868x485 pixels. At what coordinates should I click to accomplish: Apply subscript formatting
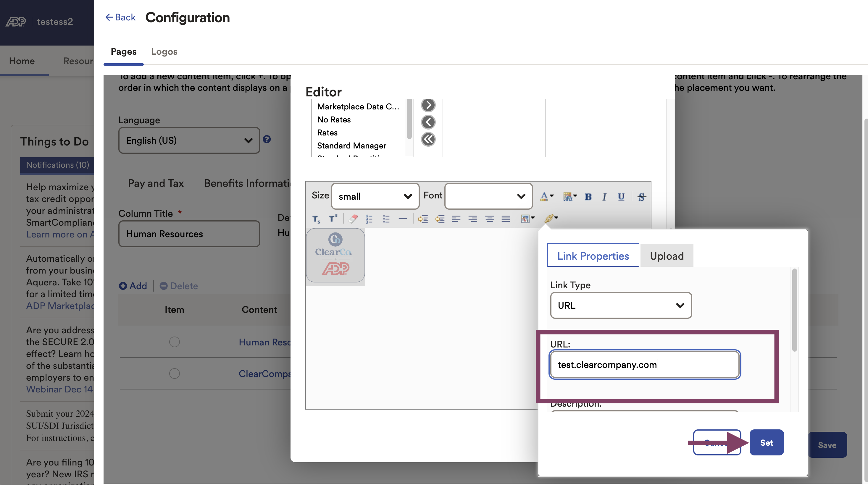pyautogui.click(x=316, y=219)
